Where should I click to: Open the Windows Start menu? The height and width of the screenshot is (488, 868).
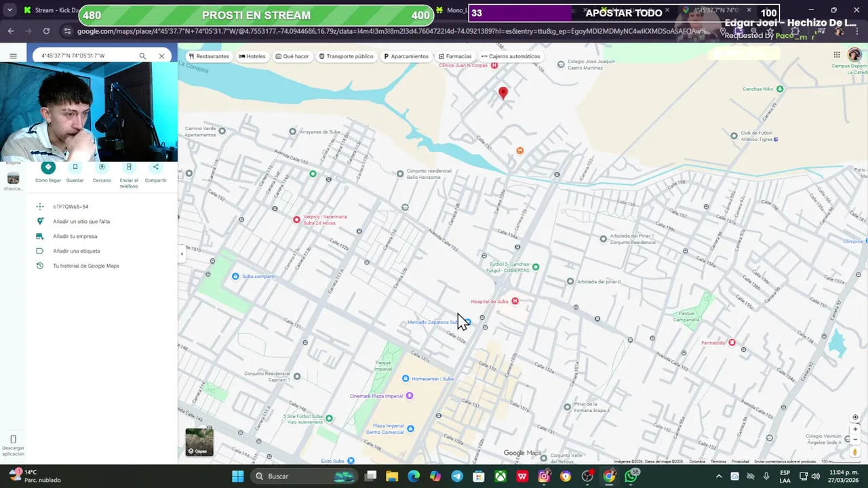pos(237,476)
